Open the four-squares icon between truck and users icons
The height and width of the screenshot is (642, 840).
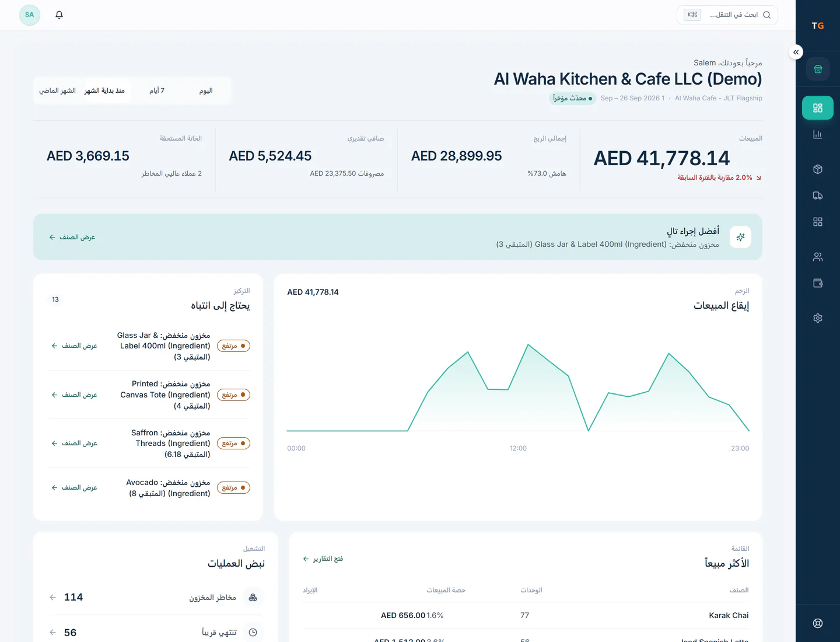[x=818, y=222]
